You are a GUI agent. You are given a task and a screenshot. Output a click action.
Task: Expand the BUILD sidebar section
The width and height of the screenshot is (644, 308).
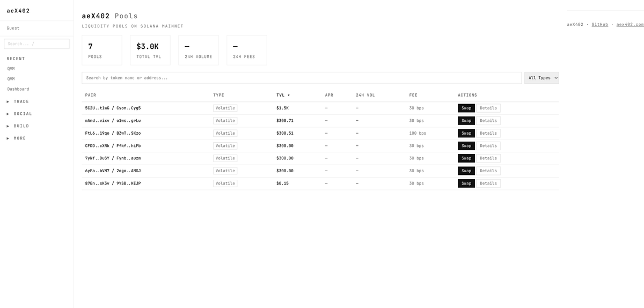18,126
